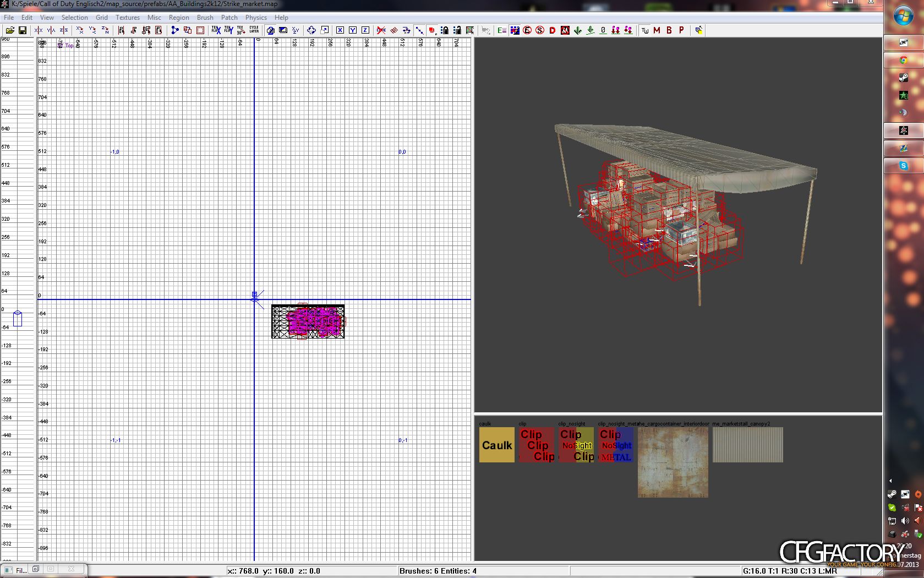
Task: Select the clip_nosight texture swatch
Action: pos(576,445)
